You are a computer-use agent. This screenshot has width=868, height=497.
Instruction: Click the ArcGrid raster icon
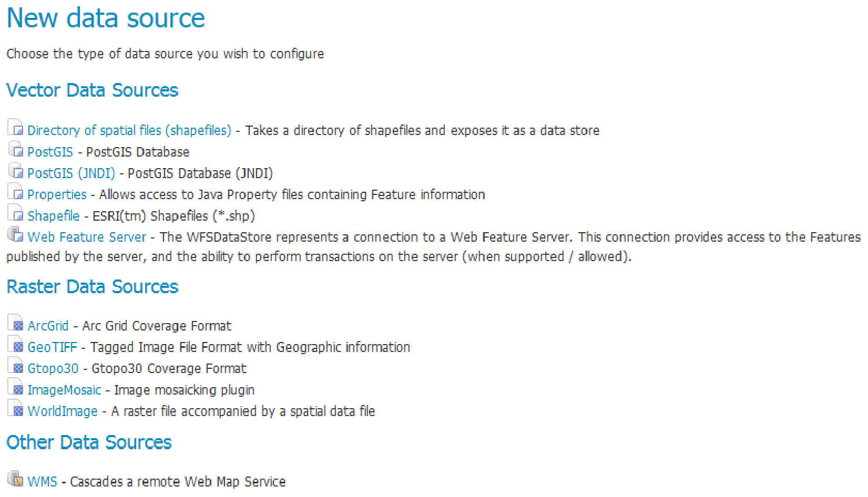[16, 324]
